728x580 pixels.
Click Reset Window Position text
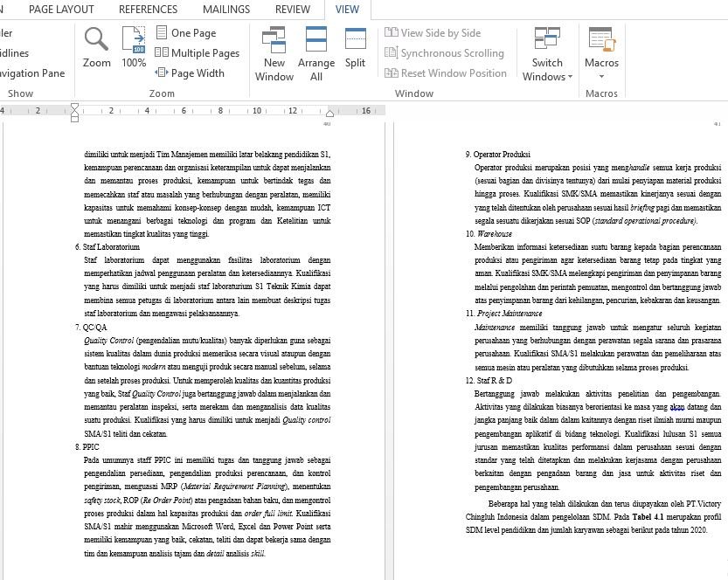454,72
